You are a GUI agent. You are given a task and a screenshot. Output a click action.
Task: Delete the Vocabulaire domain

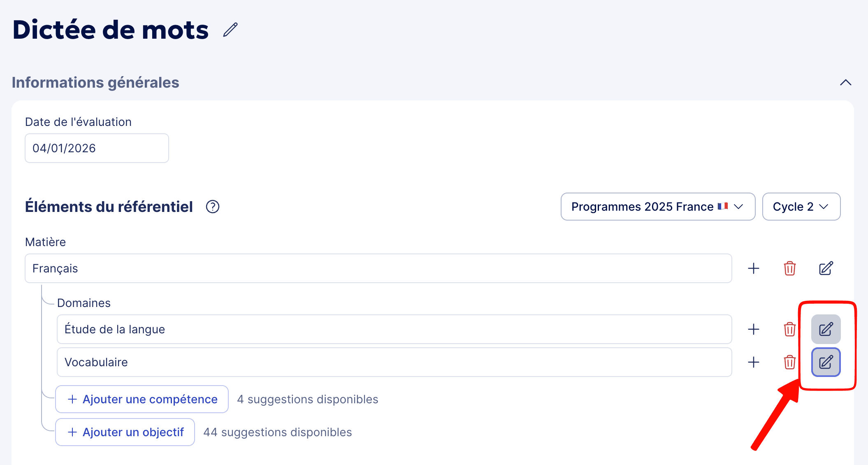[789, 362]
